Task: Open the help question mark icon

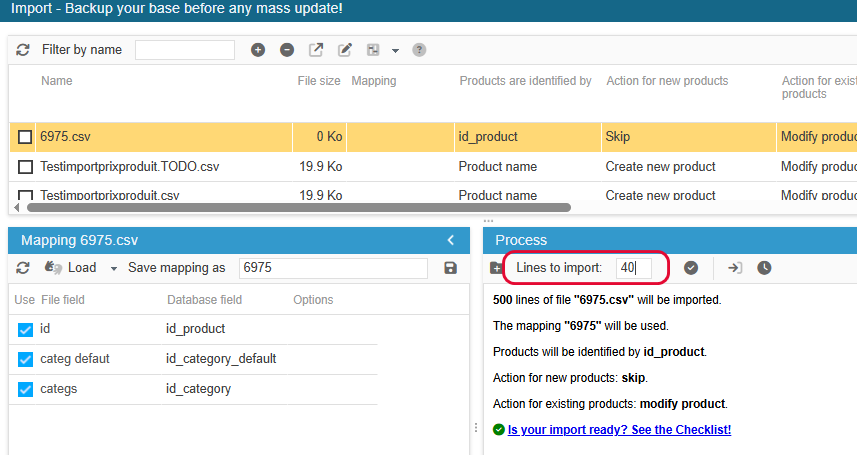Action: point(419,50)
